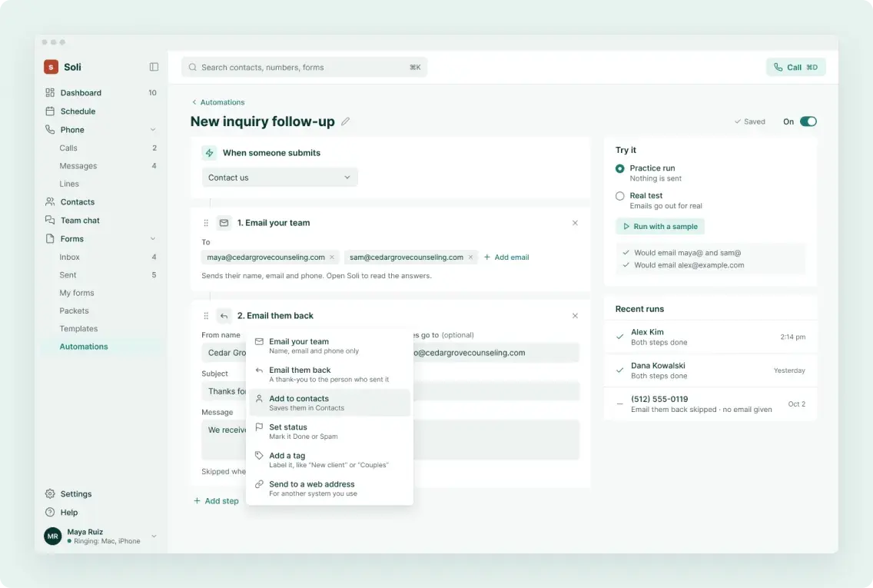Remove the Email your team step
The width and height of the screenshot is (873, 588).
[575, 223]
